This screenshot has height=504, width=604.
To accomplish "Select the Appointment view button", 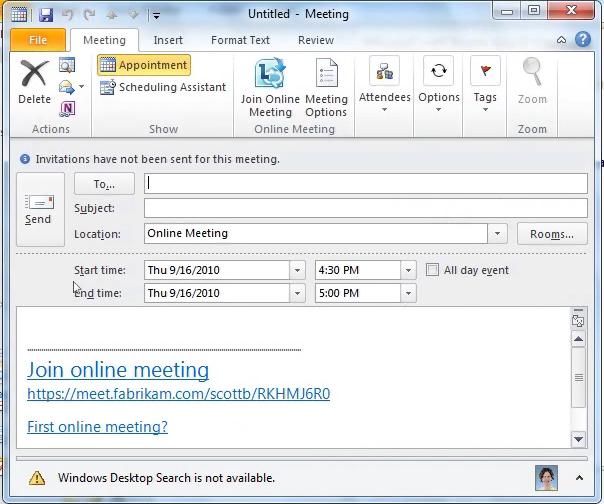I will 144,65.
